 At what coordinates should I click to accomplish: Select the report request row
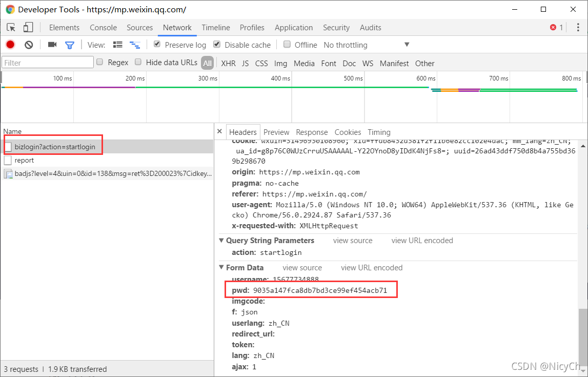coord(107,160)
